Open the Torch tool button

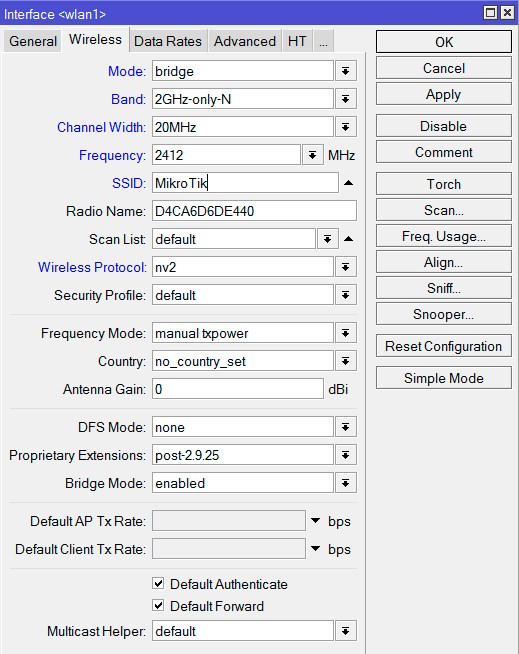[443, 184]
